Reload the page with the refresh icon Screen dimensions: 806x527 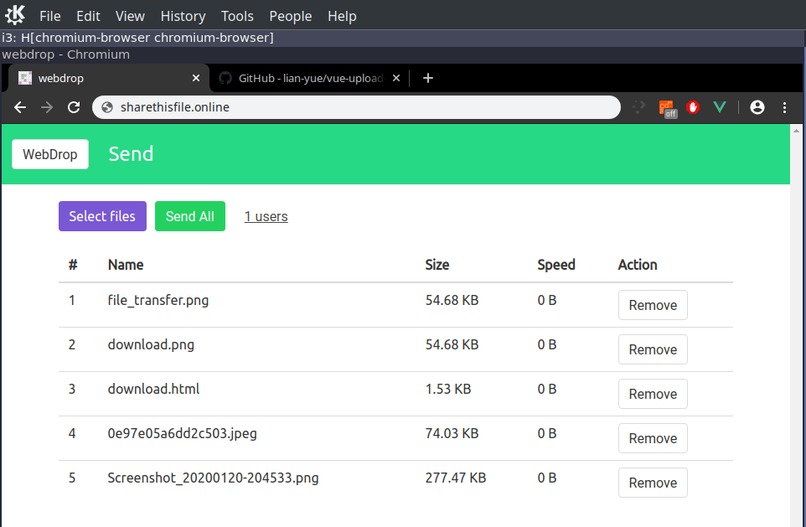click(x=74, y=107)
